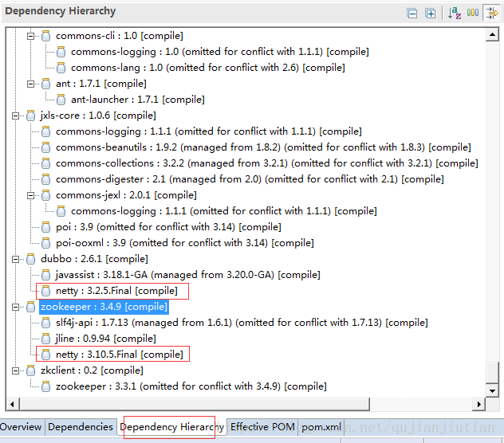Click jar icon beside slf4j-api

(x=45, y=323)
